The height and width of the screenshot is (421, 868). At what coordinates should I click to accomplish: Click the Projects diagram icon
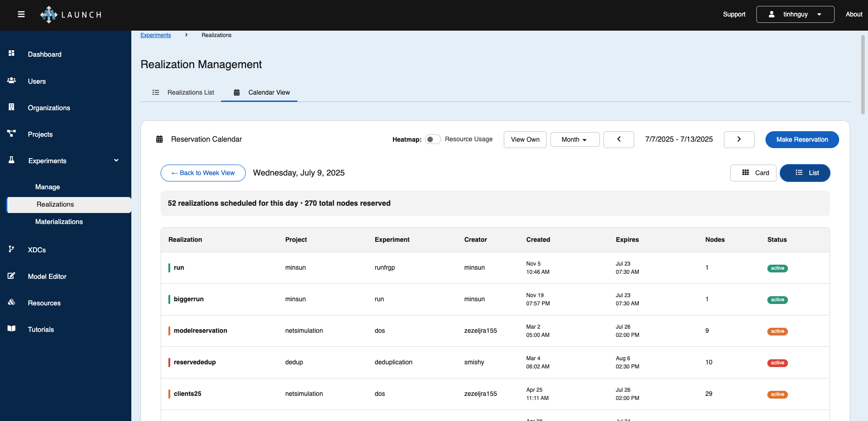(11, 133)
